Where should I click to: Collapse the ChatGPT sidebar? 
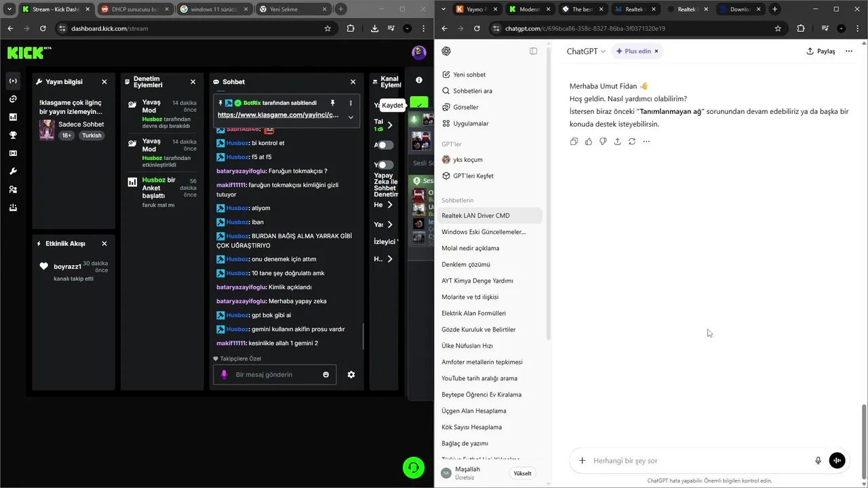click(534, 52)
